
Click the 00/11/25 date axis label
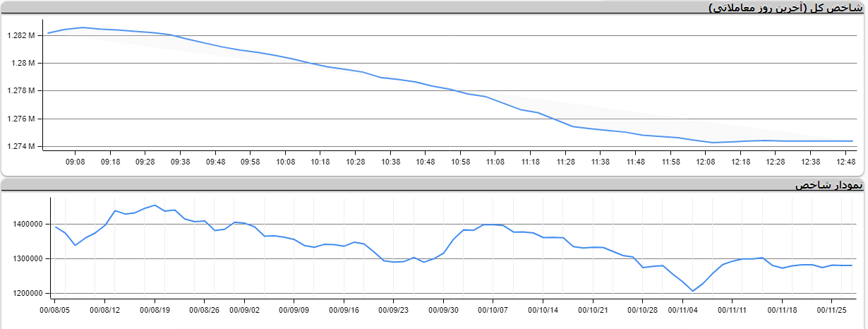click(x=832, y=309)
